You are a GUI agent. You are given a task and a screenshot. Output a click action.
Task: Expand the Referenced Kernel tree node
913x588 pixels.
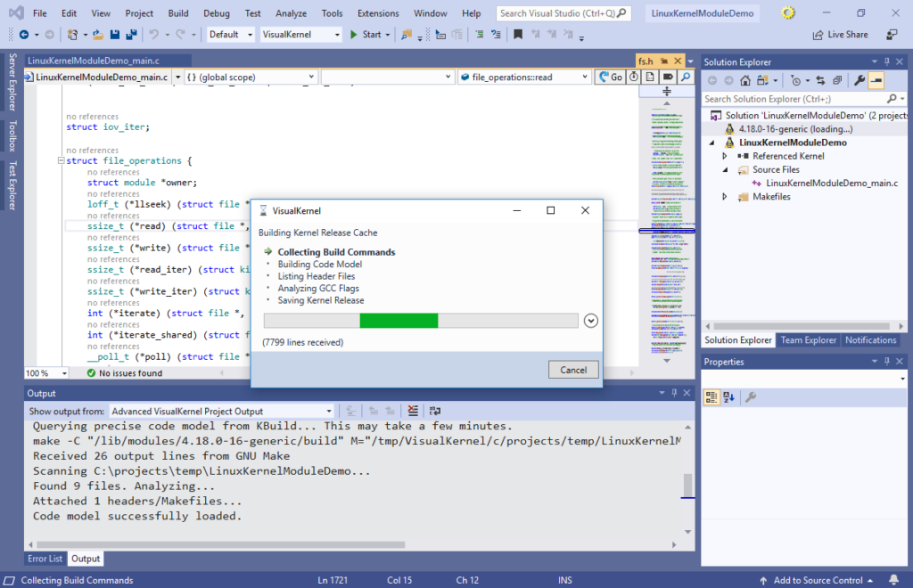723,156
